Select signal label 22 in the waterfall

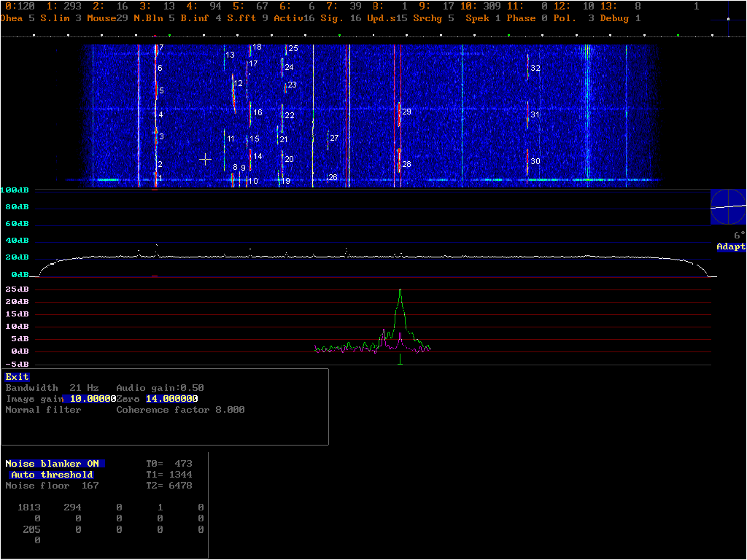(x=290, y=115)
